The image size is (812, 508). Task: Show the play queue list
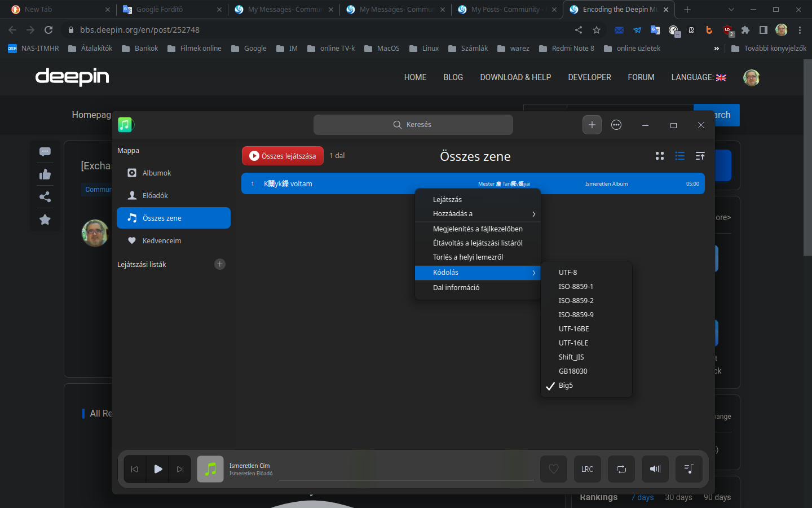(689, 469)
